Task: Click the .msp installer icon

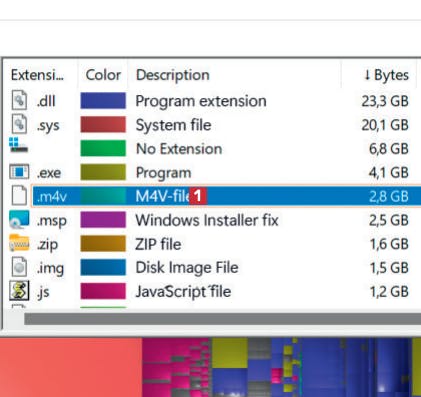Action: pyautogui.click(x=19, y=219)
